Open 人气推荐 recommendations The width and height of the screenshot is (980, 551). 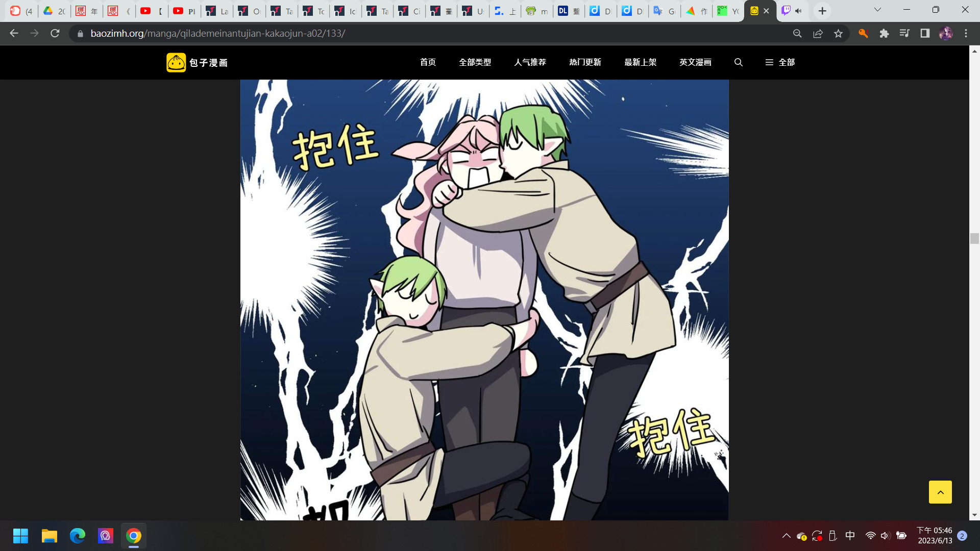(530, 62)
